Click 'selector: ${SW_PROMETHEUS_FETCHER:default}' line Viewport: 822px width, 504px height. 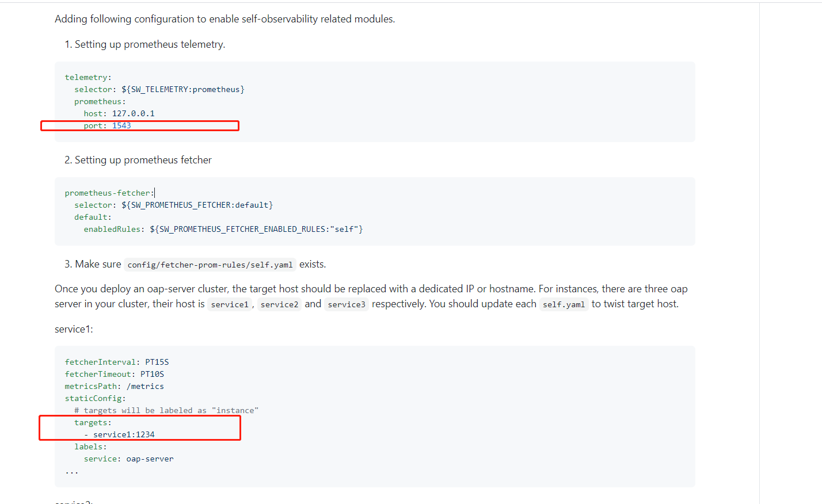pos(173,205)
